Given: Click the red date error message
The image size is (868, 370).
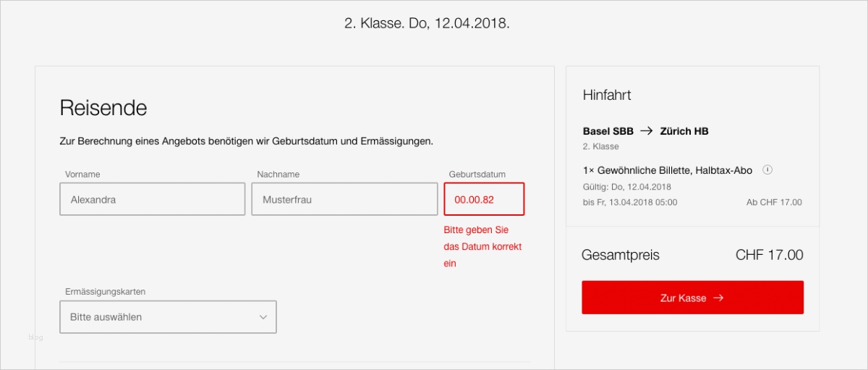Looking at the screenshot, I should (x=482, y=246).
